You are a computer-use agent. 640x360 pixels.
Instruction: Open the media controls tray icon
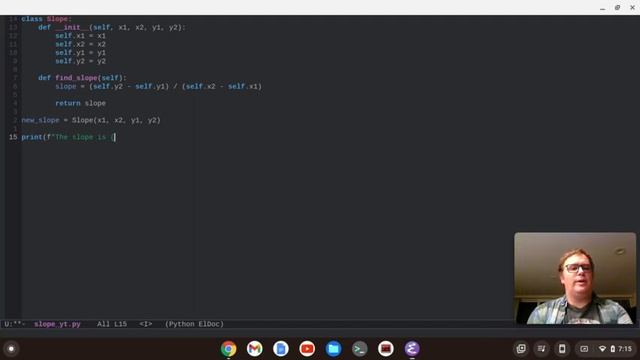[x=542, y=349]
